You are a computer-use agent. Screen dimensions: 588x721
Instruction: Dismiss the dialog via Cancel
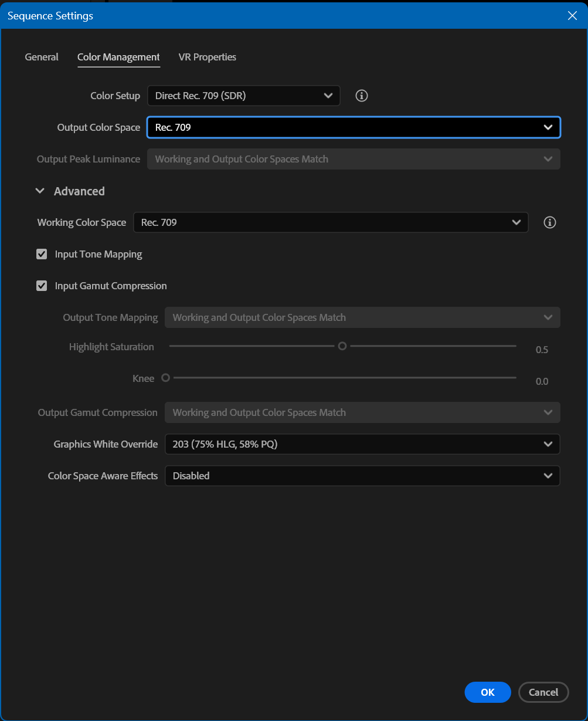click(543, 692)
